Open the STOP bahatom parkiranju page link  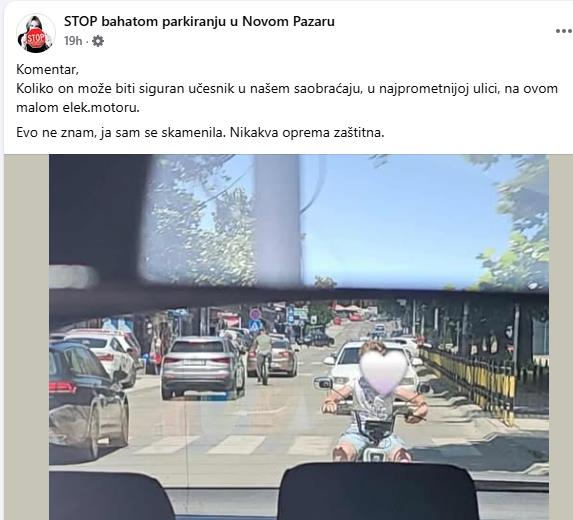tap(199, 21)
